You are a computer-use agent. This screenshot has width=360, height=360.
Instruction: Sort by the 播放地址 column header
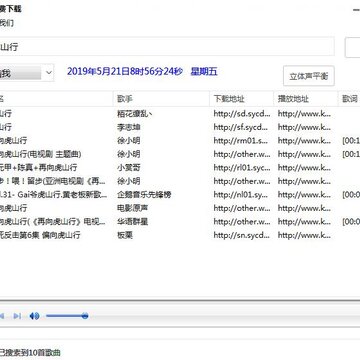click(x=293, y=99)
